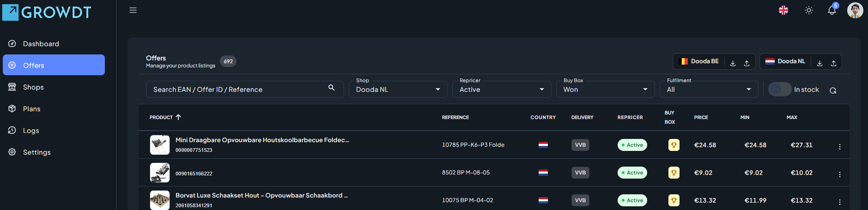Click max price €27.31
This screenshot has height=210, width=868.
click(x=801, y=145)
